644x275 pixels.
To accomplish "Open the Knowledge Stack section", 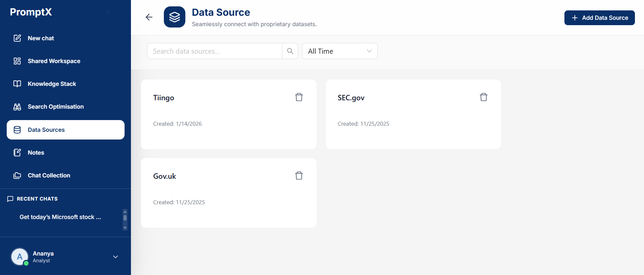I will point(52,84).
